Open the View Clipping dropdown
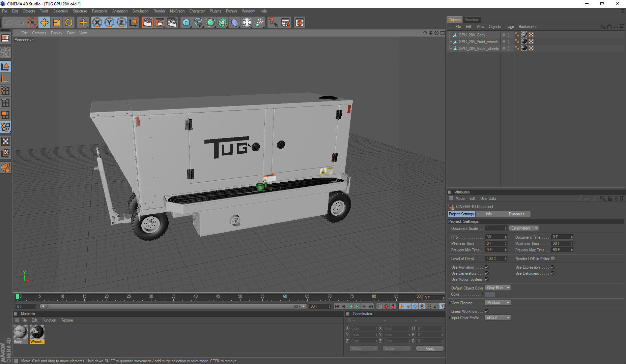 click(x=498, y=303)
